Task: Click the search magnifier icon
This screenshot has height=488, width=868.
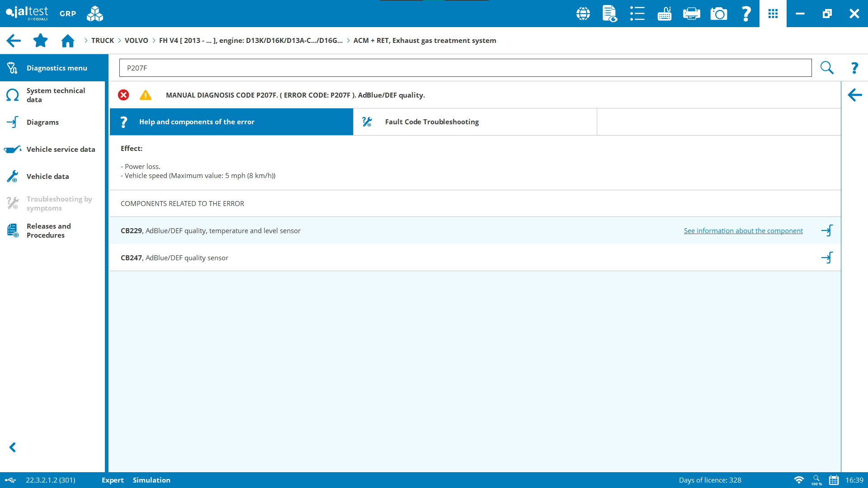Action: 827,68
